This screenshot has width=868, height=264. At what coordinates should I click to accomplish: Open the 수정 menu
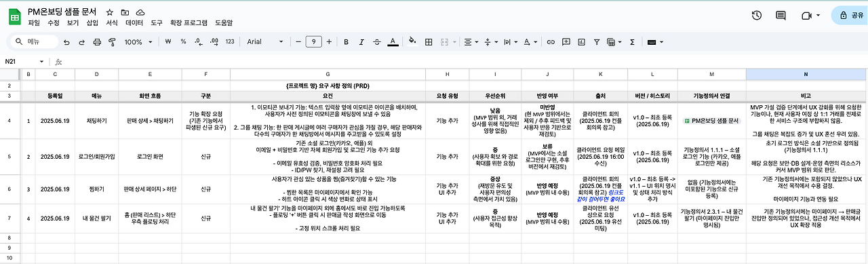pyautogui.click(x=54, y=22)
